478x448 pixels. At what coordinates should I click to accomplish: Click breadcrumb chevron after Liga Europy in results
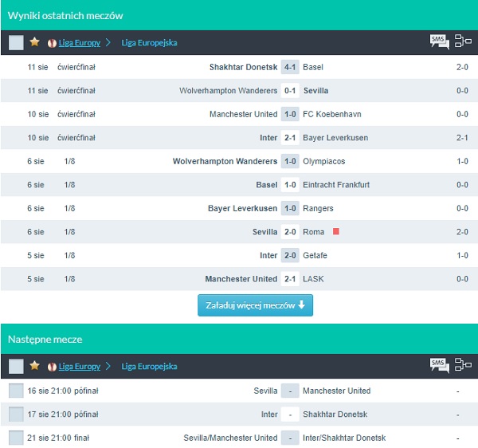pyautogui.click(x=108, y=42)
